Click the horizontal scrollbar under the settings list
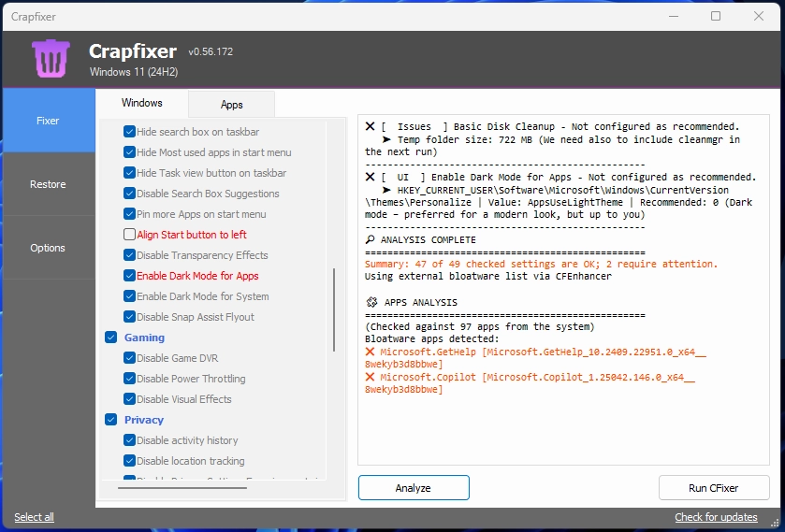The height and width of the screenshot is (532, 785). coord(182,487)
